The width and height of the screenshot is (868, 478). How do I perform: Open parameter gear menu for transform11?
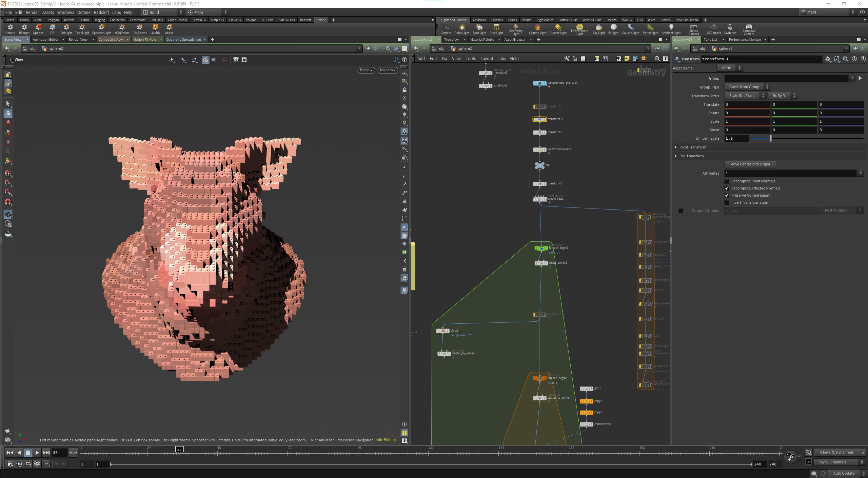pyautogui.click(x=828, y=59)
